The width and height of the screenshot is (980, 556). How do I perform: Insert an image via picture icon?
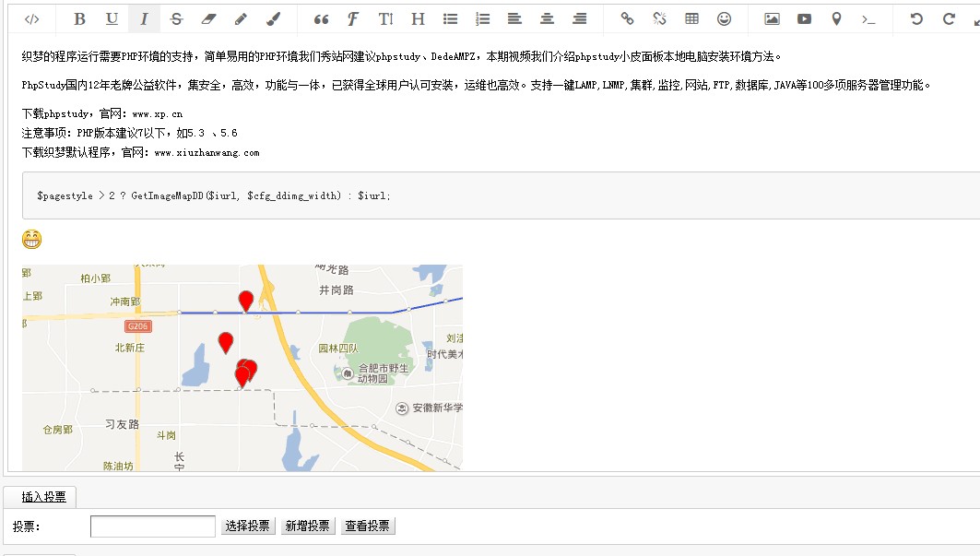[772, 18]
